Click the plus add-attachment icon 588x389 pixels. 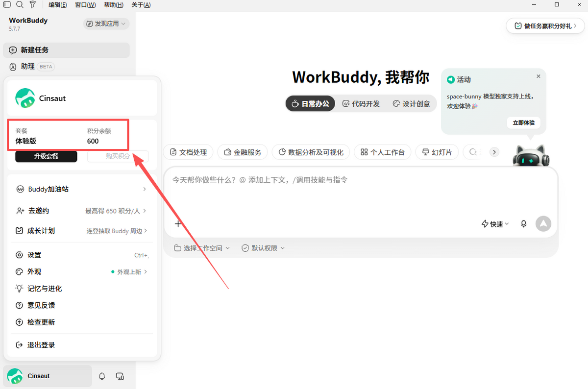click(178, 224)
